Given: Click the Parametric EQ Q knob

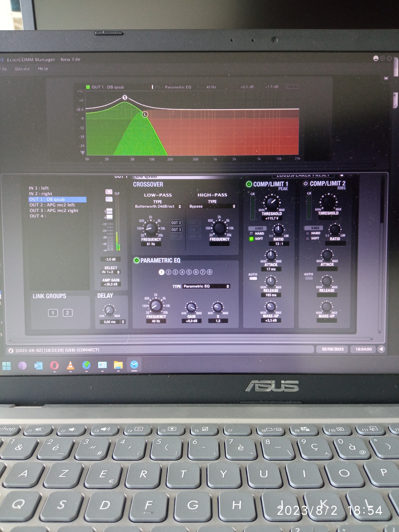Looking at the screenshot, I should pyautogui.click(x=218, y=307).
